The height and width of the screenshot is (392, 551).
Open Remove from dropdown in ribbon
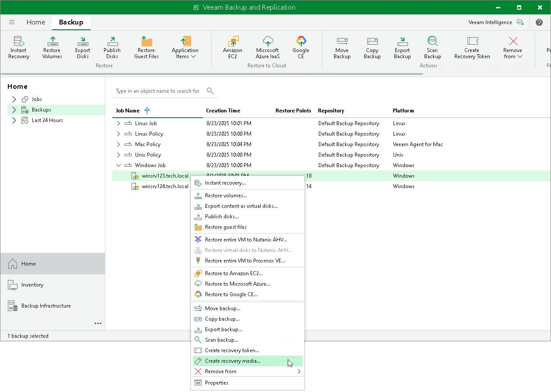click(513, 48)
